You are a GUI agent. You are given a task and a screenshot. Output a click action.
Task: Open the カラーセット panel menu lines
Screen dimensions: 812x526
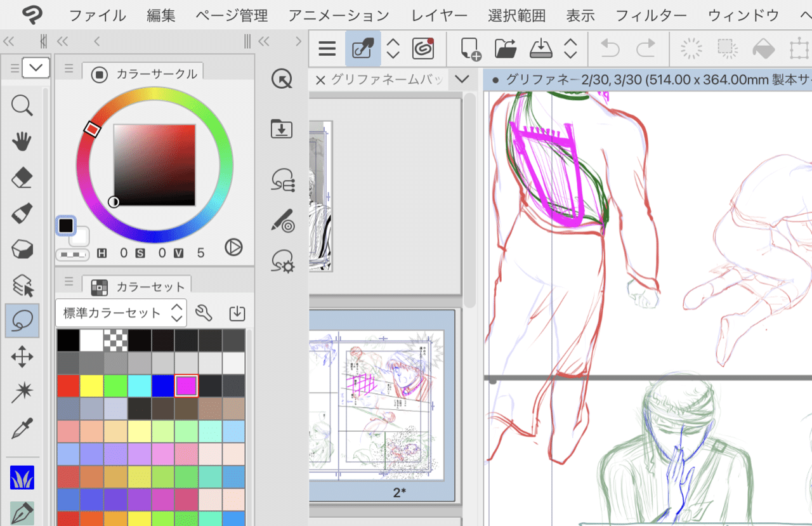(69, 282)
